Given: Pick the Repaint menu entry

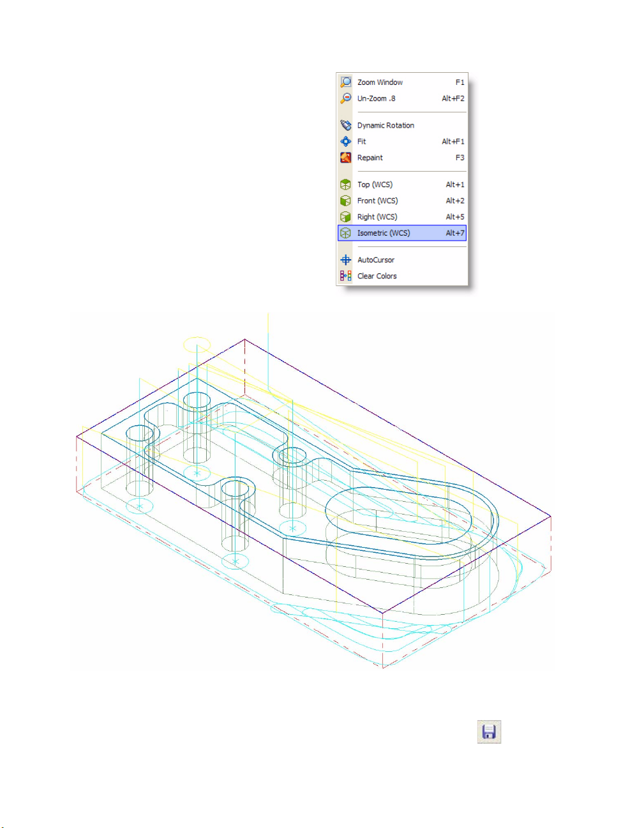Looking at the screenshot, I should 370,158.
